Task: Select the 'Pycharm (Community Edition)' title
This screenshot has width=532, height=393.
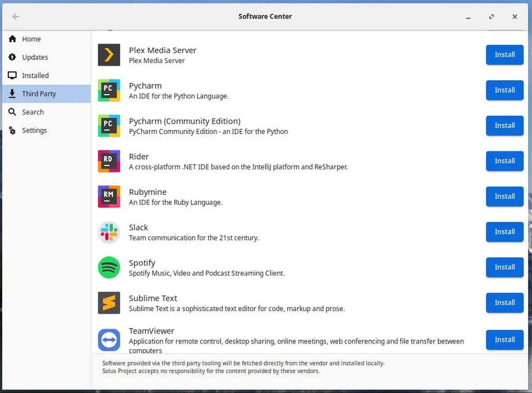Action: click(185, 121)
